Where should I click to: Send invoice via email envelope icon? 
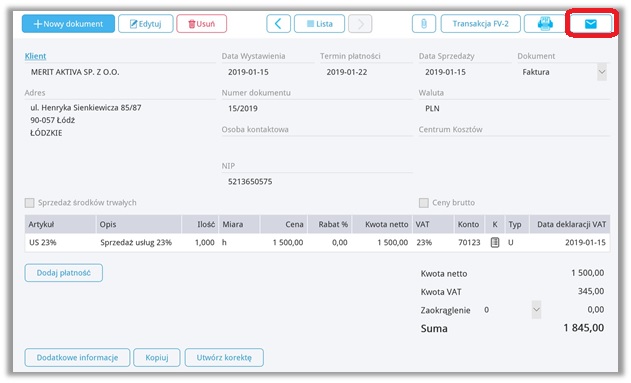(590, 24)
